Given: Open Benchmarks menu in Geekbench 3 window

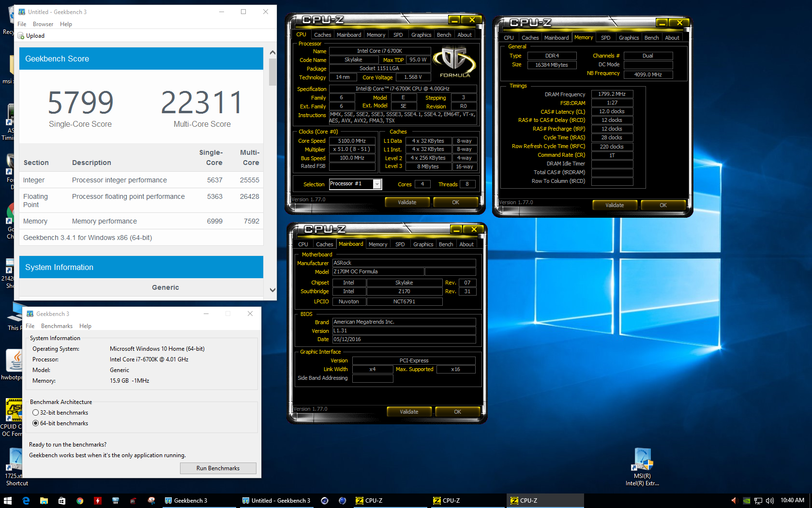Looking at the screenshot, I should point(57,326).
